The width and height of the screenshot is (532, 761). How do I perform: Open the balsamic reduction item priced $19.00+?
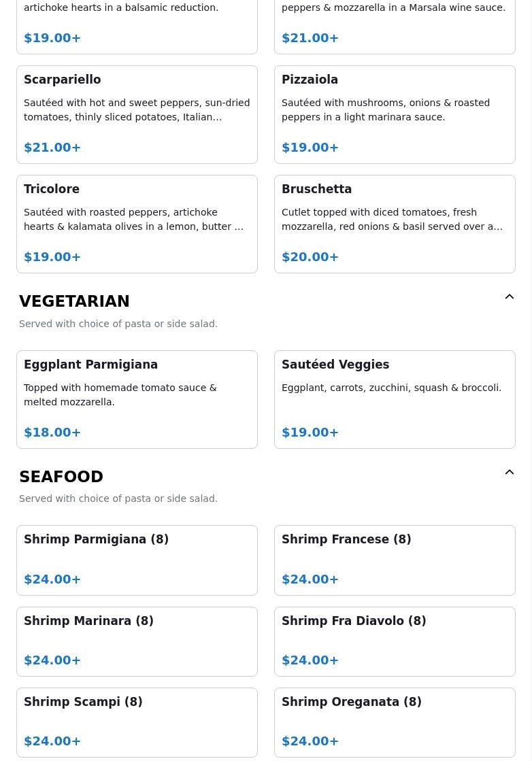(137, 27)
